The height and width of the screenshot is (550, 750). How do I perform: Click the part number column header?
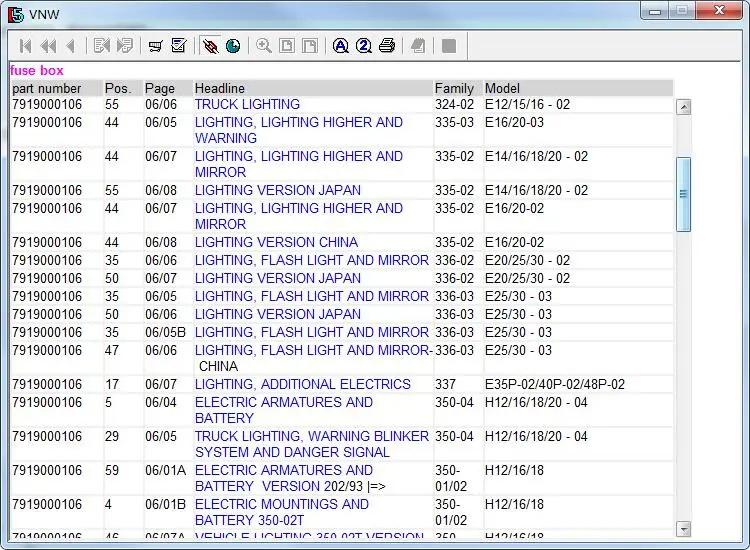point(56,88)
